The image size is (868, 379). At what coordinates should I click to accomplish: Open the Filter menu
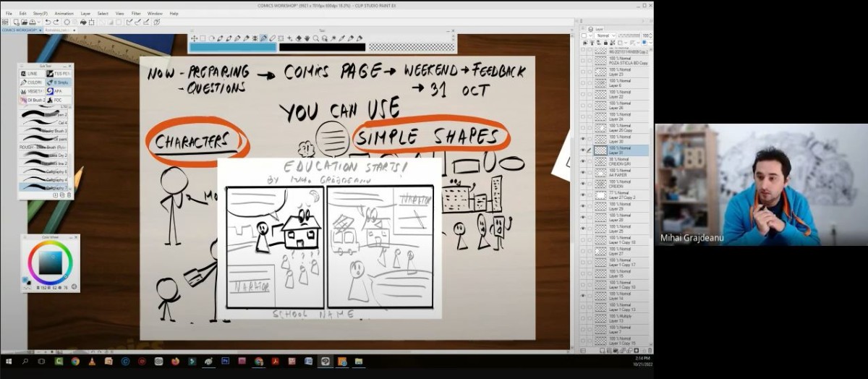pyautogui.click(x=136, y=13)
